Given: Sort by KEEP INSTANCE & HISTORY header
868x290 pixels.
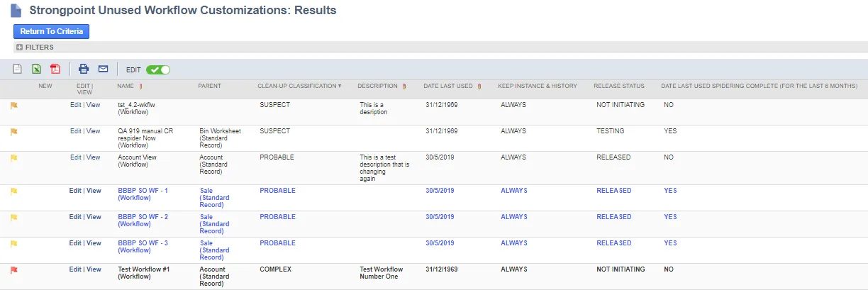Looking at the screenshot, I should click(x=538, y=86).
